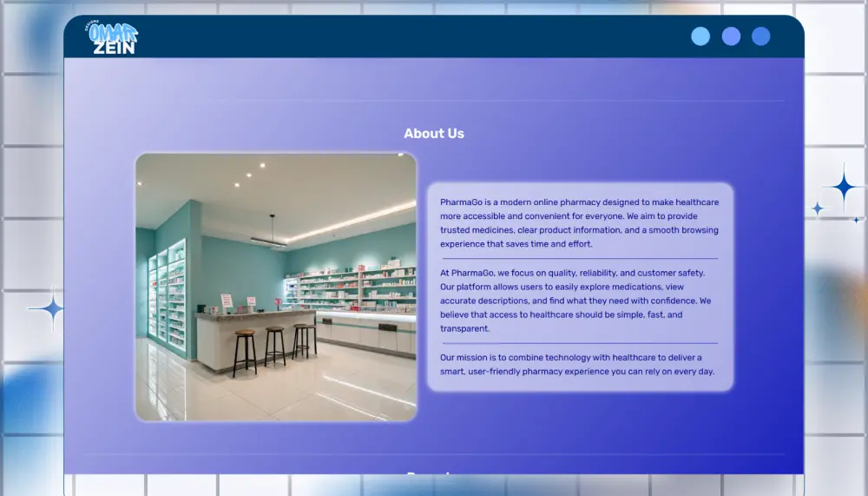Click the middle periwinkle circle in header
This screenshot has height=496, width=868.
(x=731, y=36)
